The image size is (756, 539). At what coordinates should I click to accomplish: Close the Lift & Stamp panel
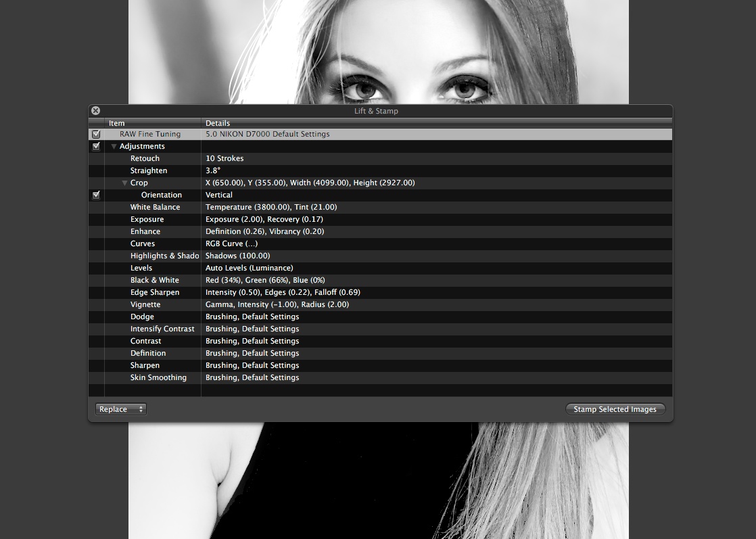[x=95, y=111]
